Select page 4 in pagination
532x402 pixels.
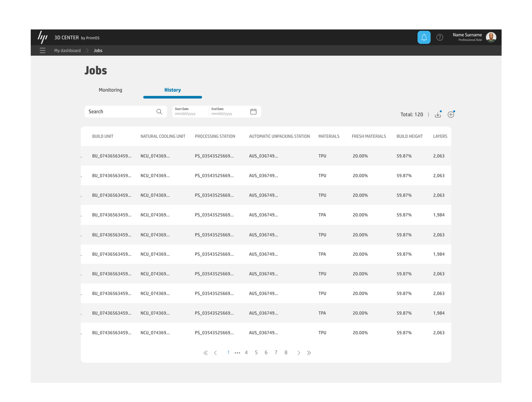pos(246,353)
